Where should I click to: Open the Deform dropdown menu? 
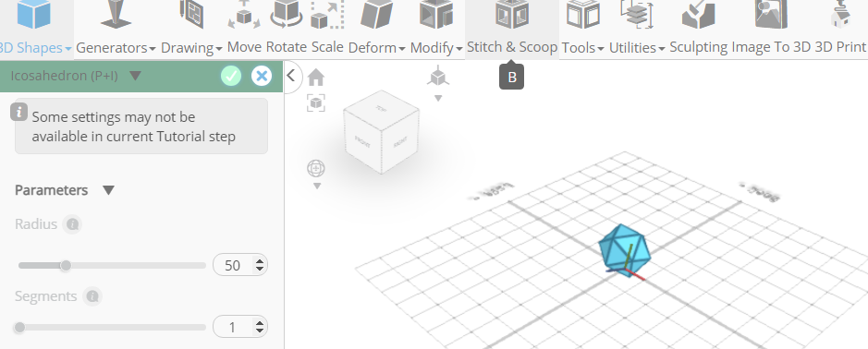click(402, 49)
